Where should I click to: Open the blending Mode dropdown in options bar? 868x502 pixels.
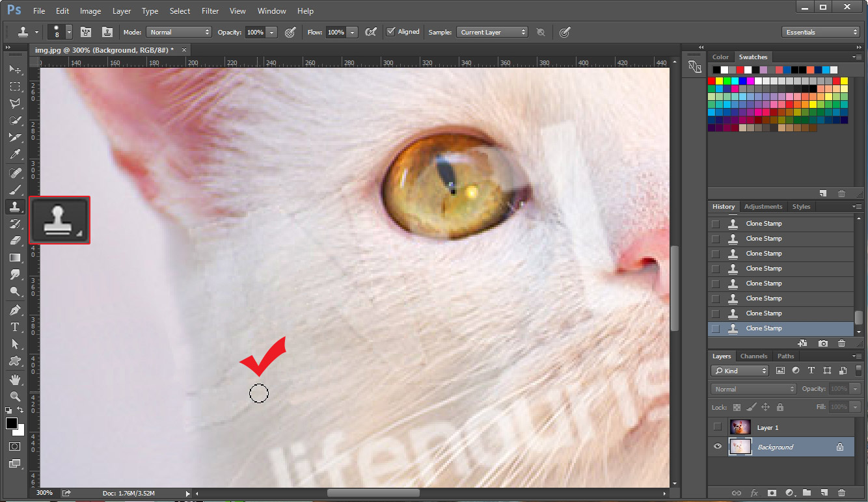tap(179, 32)
